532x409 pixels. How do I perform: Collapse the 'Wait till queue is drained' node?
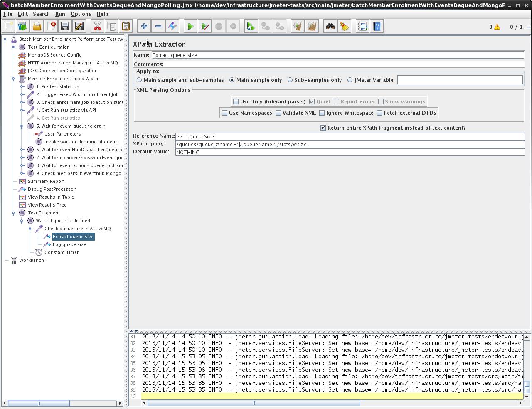pyautogui.click(x=22, y=221)
